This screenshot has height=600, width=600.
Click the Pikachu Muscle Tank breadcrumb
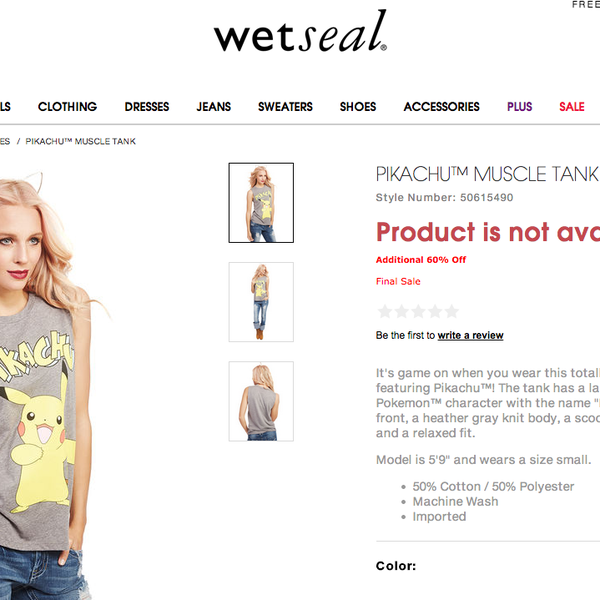click(80, 142)
